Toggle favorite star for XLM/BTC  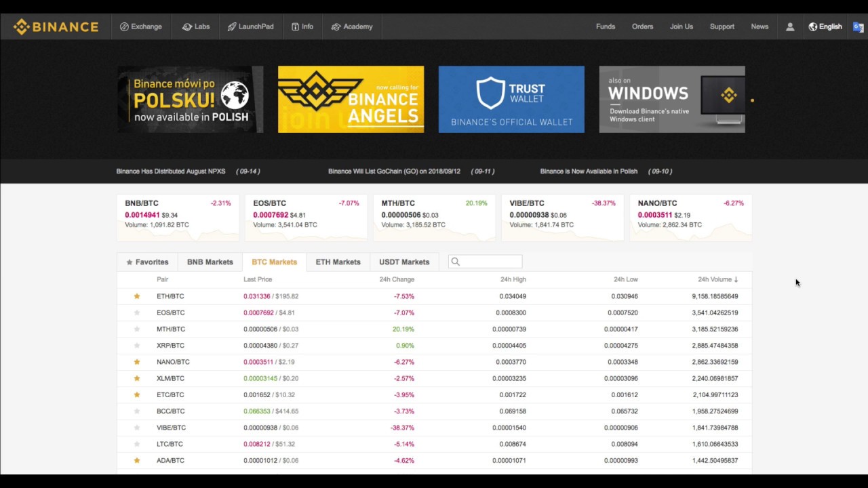[137, 378]
